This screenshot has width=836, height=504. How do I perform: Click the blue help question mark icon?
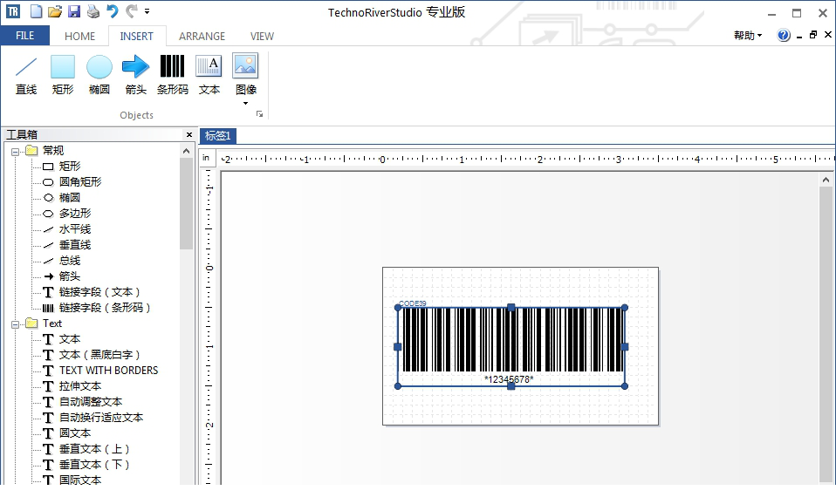click(784, 35)
